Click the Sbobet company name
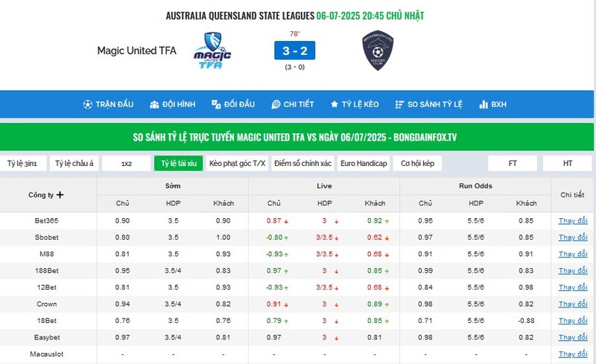Viewport: 596px width, 364px height. 47,237
